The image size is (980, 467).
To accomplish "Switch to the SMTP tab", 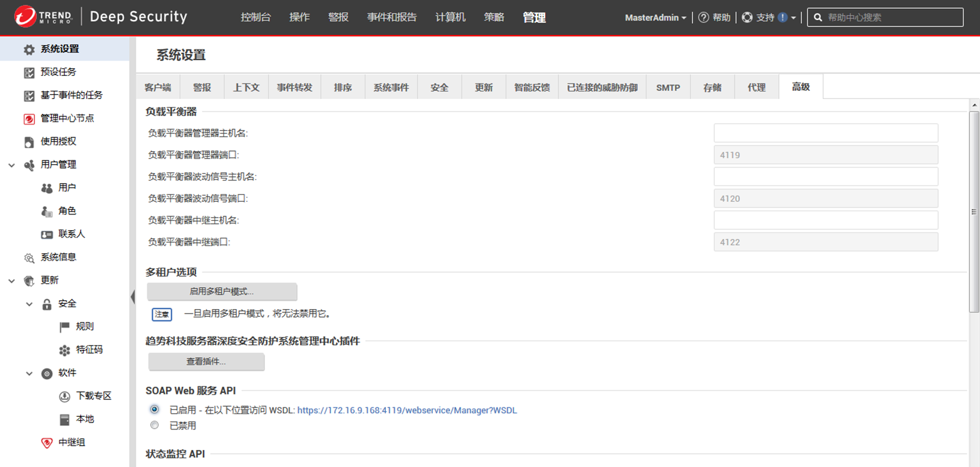I will (668, 88).
